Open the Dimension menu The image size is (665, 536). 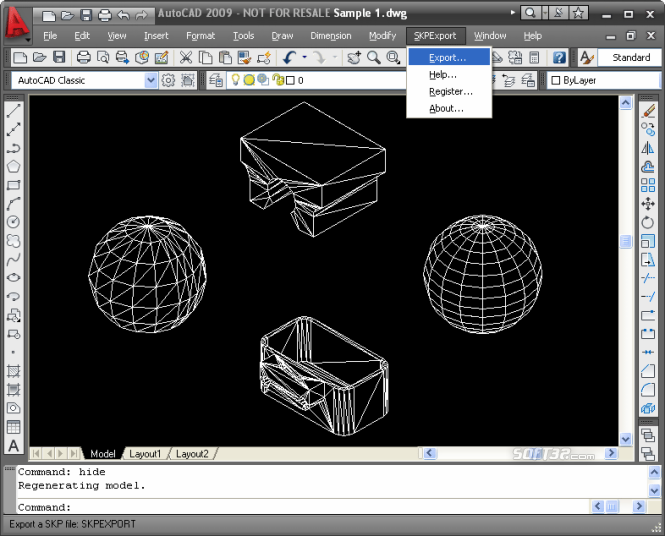coord(331,36)
